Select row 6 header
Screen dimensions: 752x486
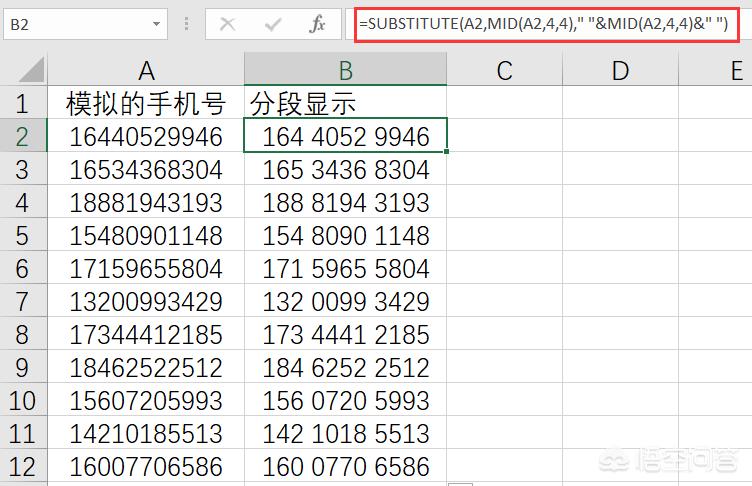click(23, 268)
